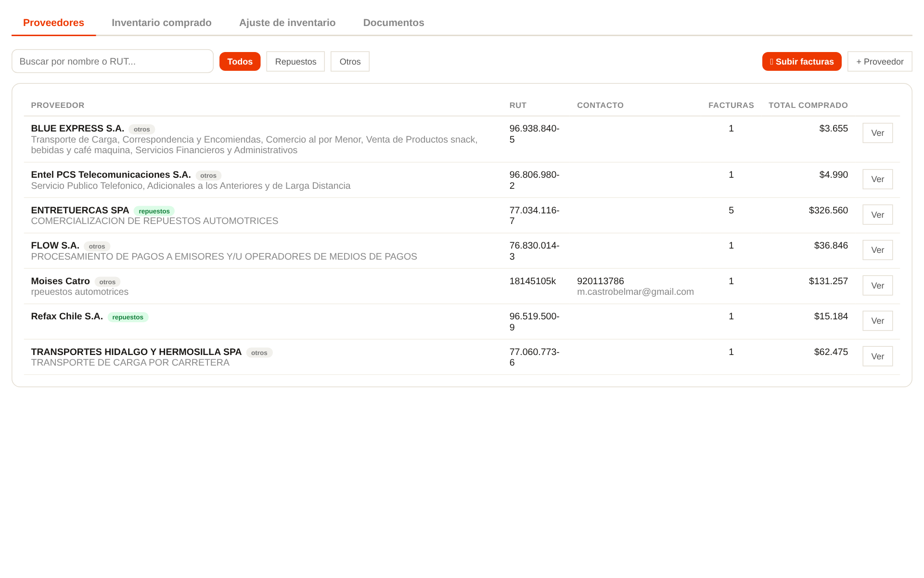Click the m.castrobelmar@gmail.com contact email
Viewport: 924px width, 578px height.
(x=635, y=292)
